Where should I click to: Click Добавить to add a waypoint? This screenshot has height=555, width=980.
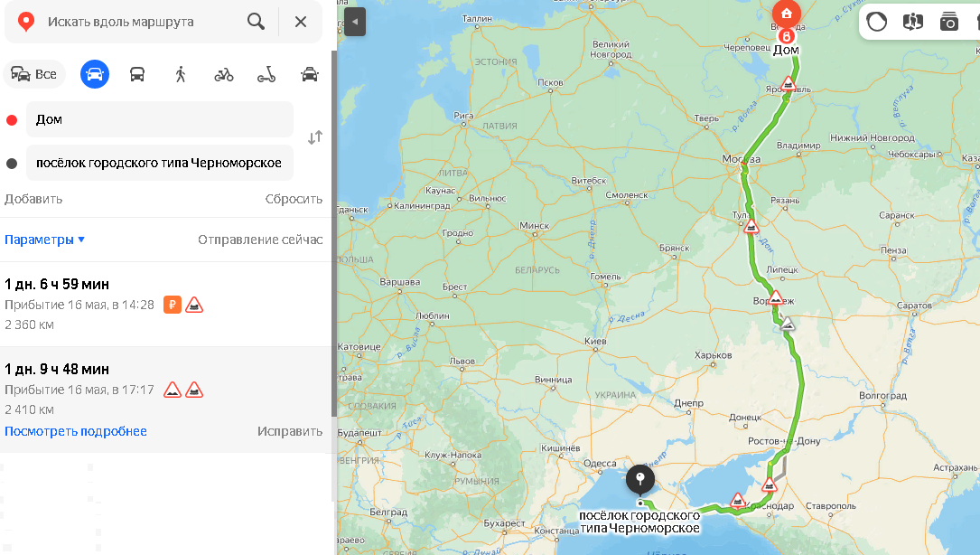click(33, 199)
